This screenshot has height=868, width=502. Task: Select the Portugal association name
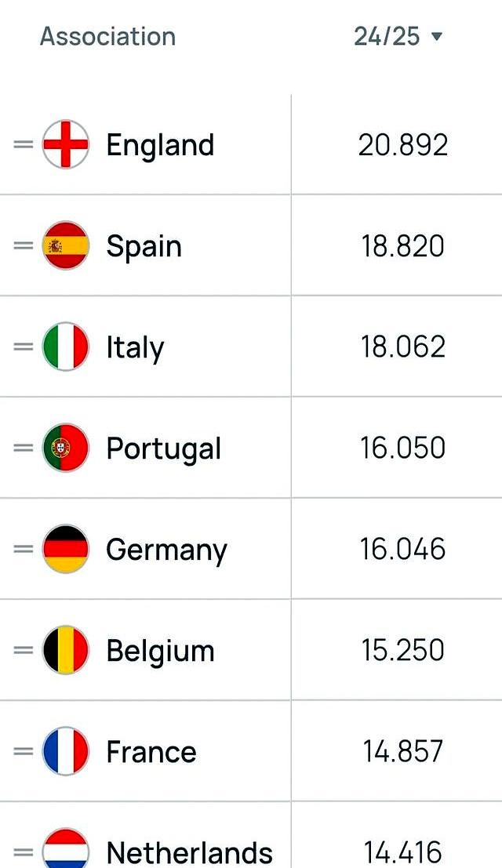[x=164, y=449]
